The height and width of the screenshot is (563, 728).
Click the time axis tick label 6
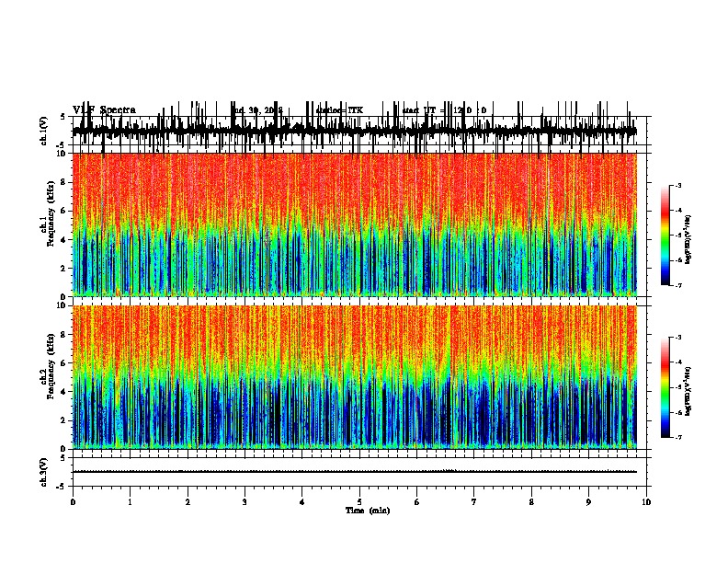coord(417,502)
